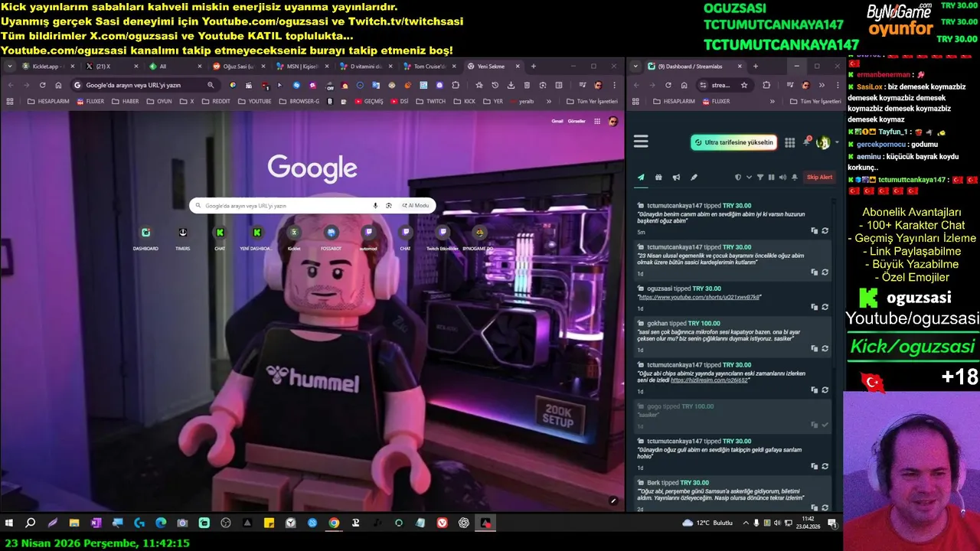Replay the top tctumutcankaya147 TRY 30.00 tip alert
Screen dimensions: 980x551
825,230
